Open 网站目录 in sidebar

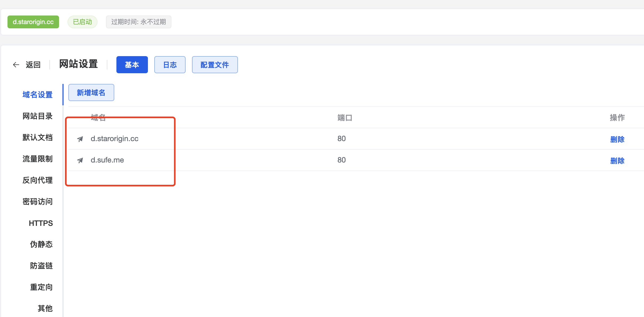coord(37,116)
